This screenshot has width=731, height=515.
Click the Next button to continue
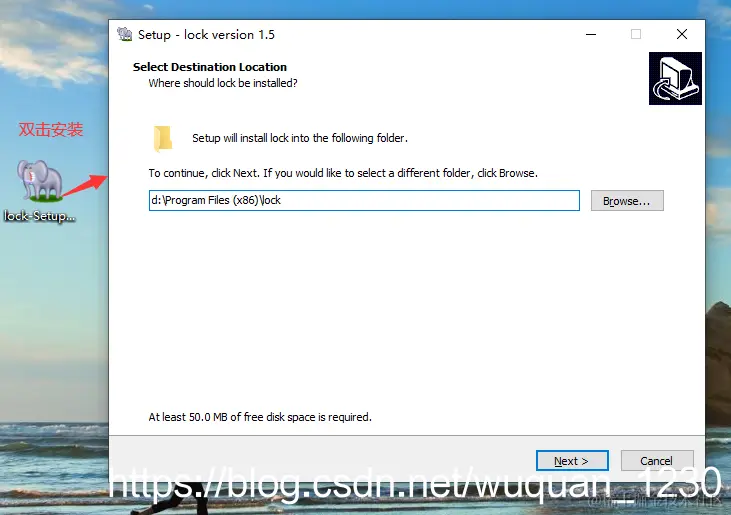click(572, 460)
